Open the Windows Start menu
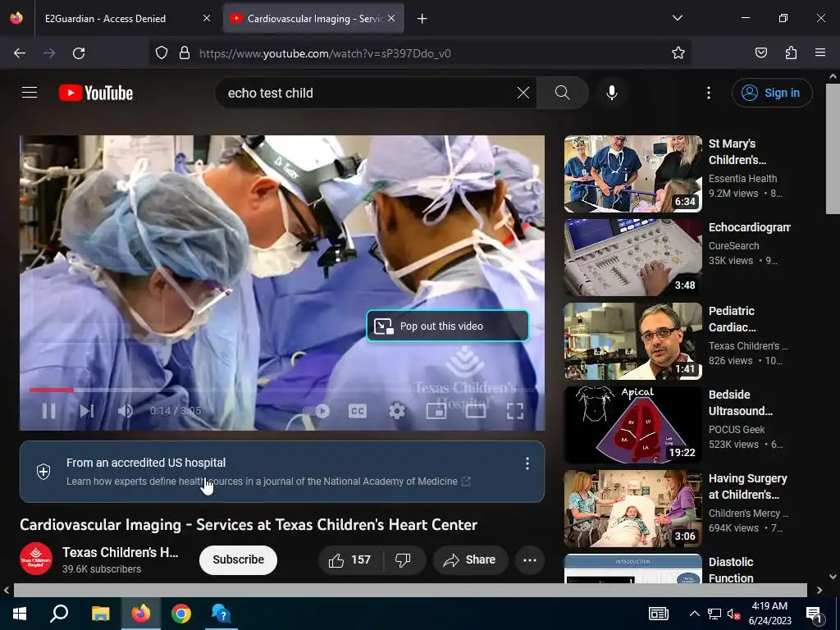 (20, 614)
